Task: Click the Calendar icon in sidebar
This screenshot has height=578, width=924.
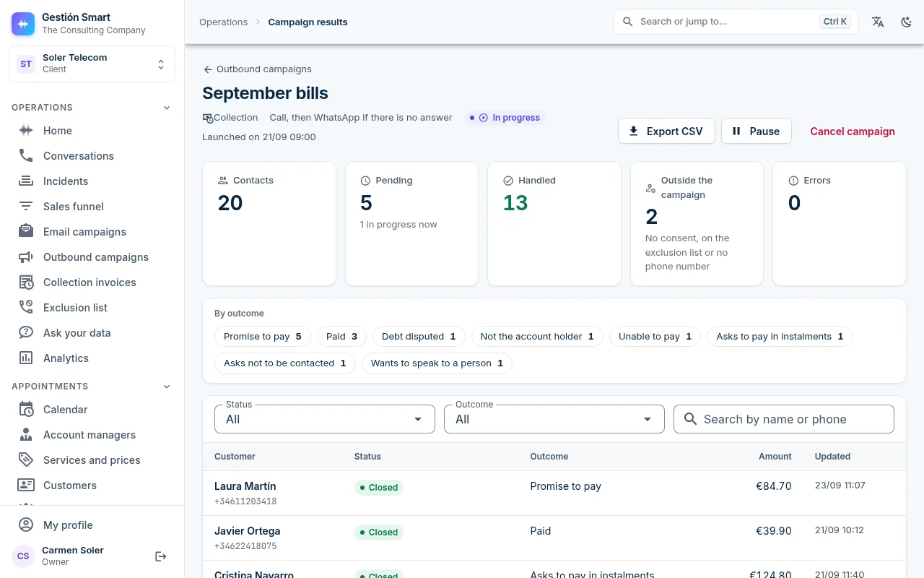Action: tap(26, 410)
